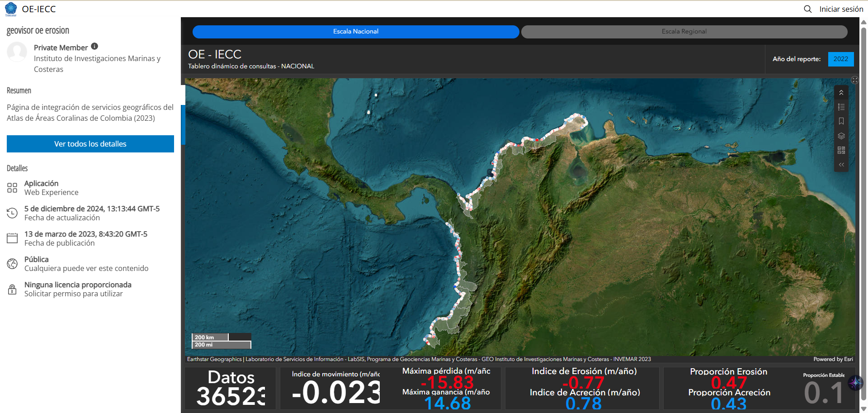868x413 pixels.
Task: Open the basemap gallery
Action: tap(841, 150)
